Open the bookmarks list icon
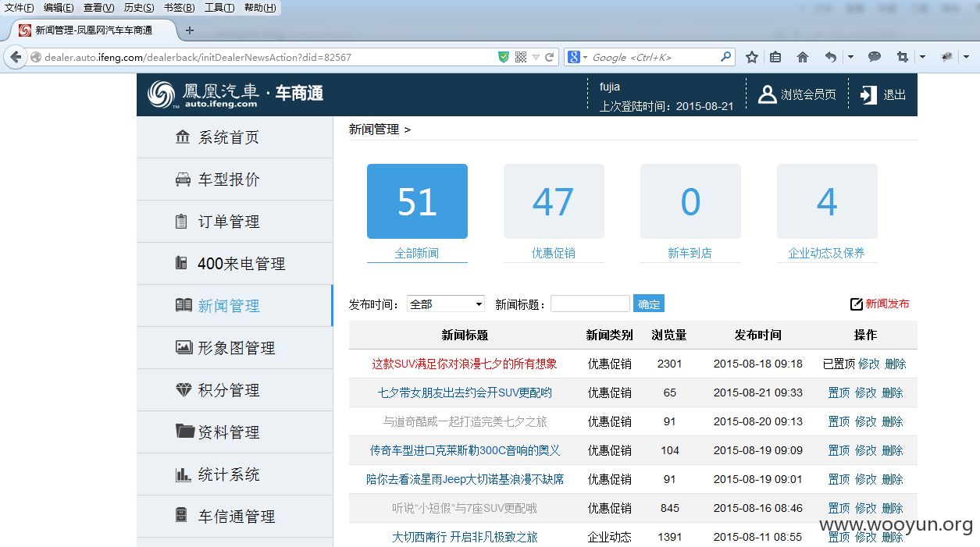Viewport: 980px width, 547px height. click(x=775, y=57)
